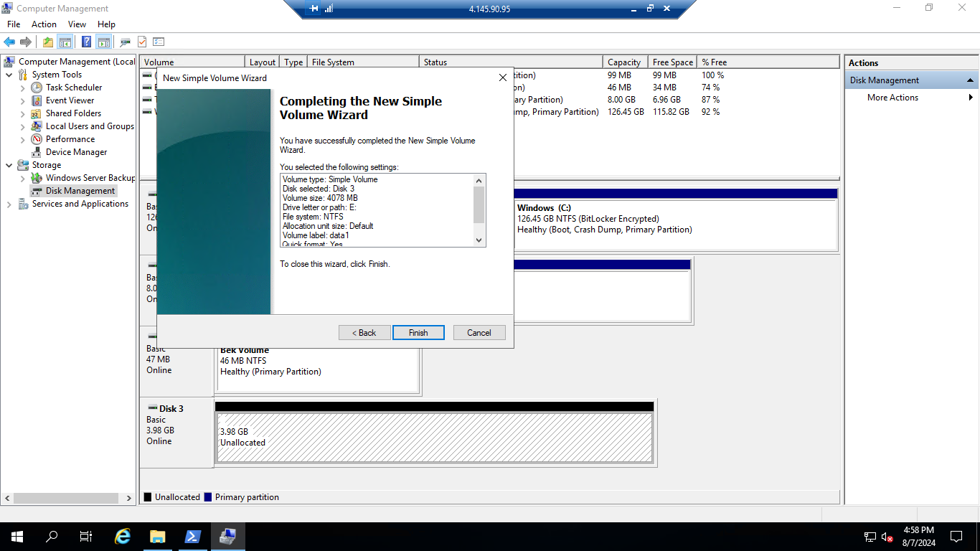Click the signal strength icon on connection bar
Image resolution: width=980 pixels, height=551 pixels.
coord(329,9)
